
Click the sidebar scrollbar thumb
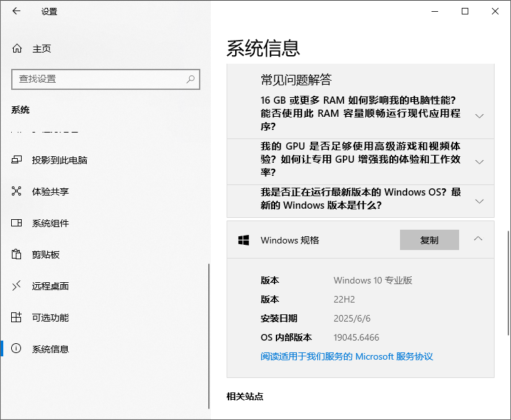pyautogui.click(x=209, y=336)
